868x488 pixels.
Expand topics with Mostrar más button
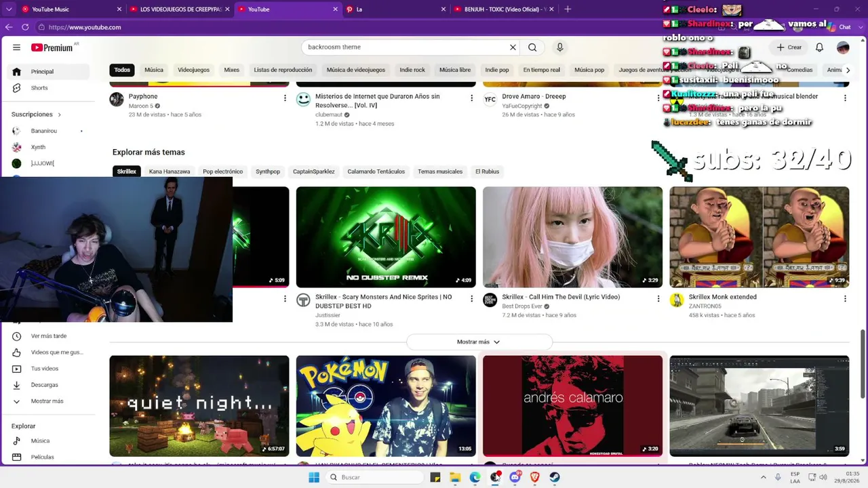click(x=479, y=342)
